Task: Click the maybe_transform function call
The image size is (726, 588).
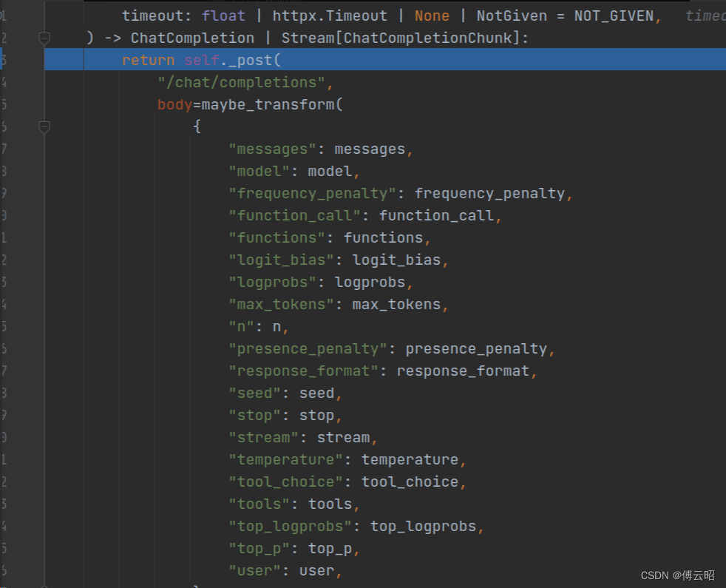Action: [x=268, y=104]
